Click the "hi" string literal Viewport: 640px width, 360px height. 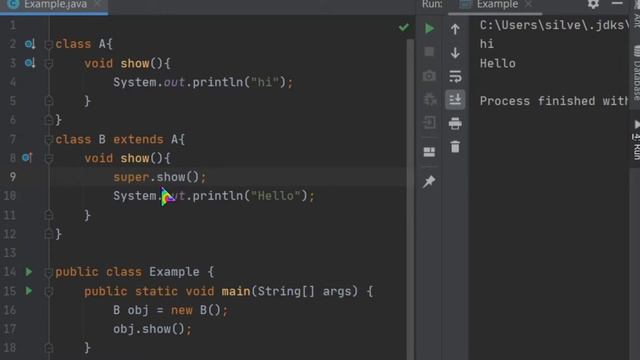tap(264, 82)
